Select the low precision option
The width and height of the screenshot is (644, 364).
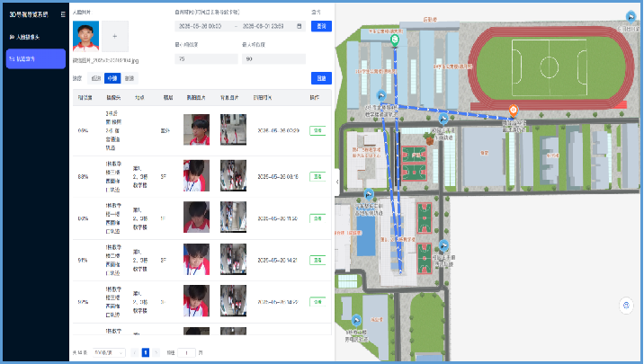tap(96, 78)
